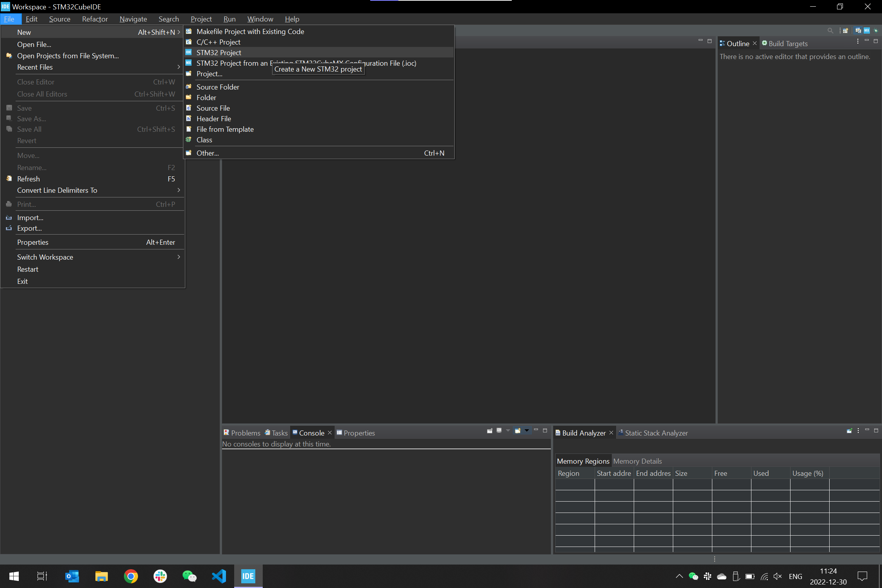This screenshot has height=588, width=882.
Task: Open the Memory Details tab
Action: point(637,461)
